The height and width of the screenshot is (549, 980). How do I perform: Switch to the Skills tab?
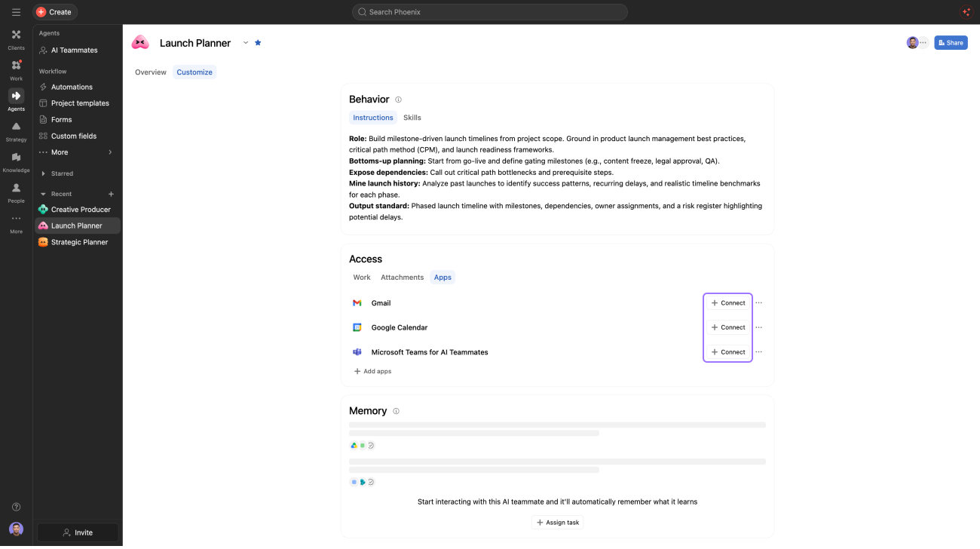click(412, 118)
